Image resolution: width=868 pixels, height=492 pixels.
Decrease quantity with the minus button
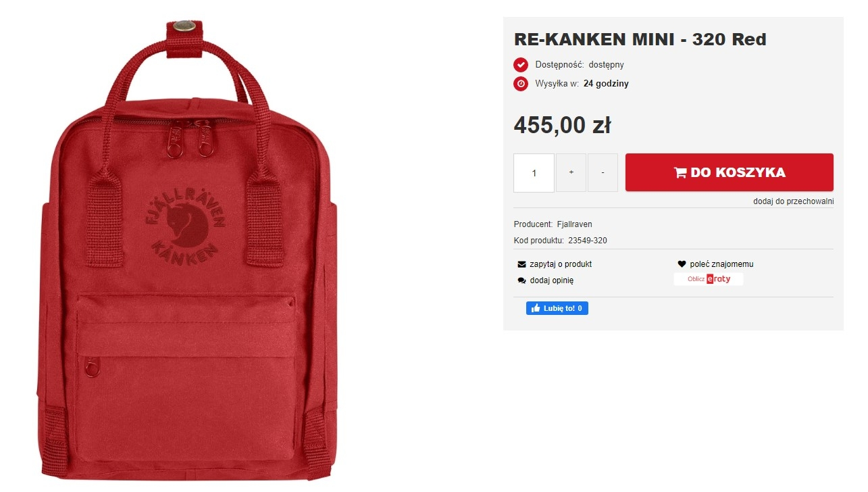click(603, 173)
